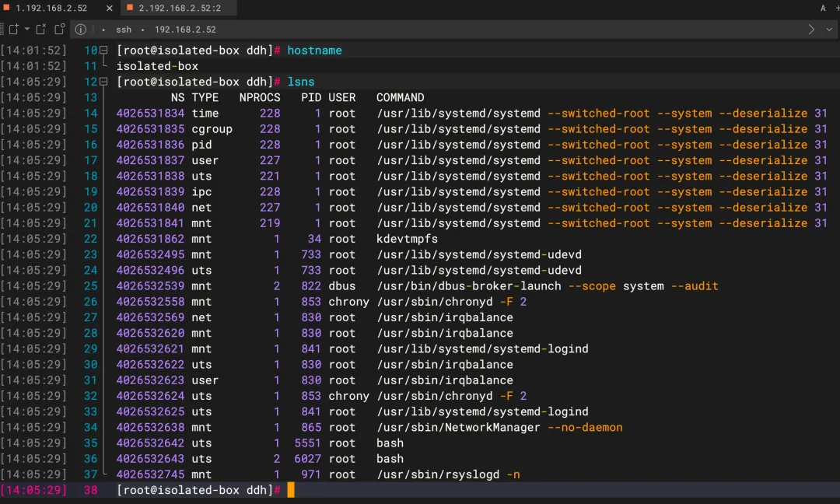
Task: Click the orange session icon on second tab
Action: (x=129, y=8)
